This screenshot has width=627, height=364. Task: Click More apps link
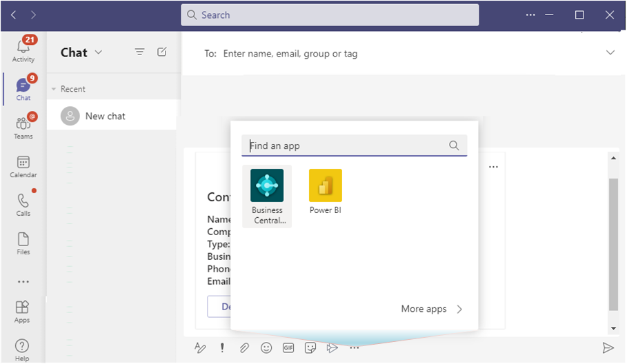pyautogui.click(x=432, y=309)
